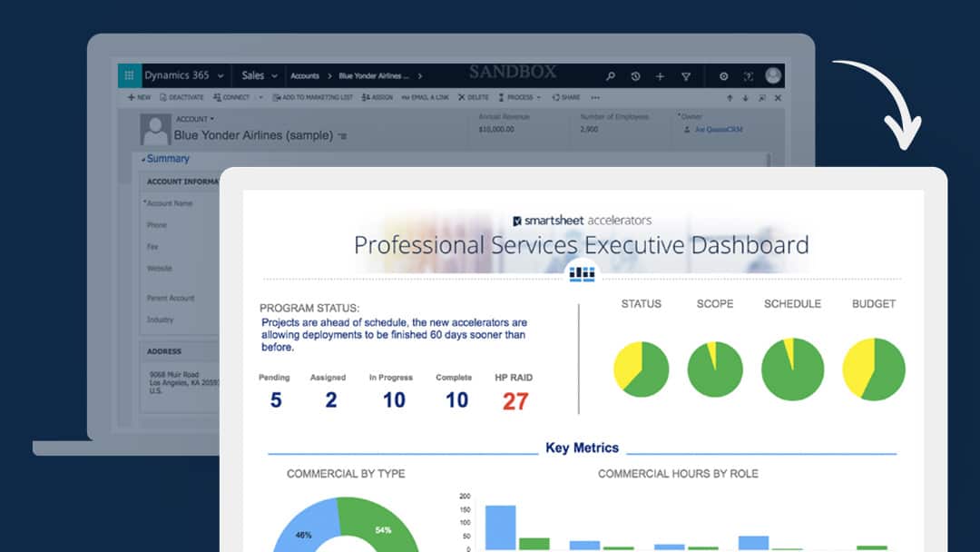
Task: Click the Budget pie chart
Action: 874,370
